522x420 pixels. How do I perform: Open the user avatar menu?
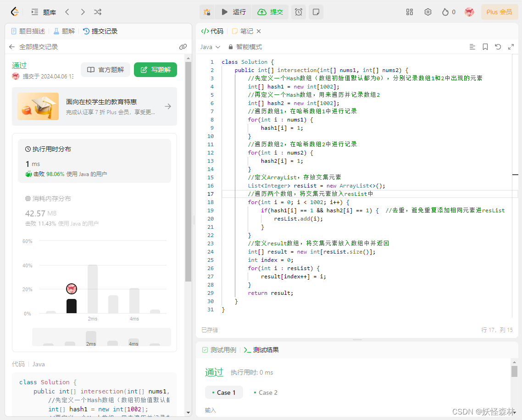coord(469,12)
